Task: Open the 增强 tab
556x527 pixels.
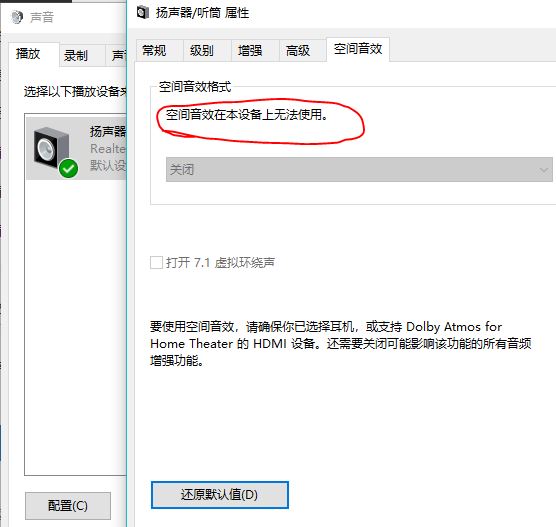Action: 250,51
